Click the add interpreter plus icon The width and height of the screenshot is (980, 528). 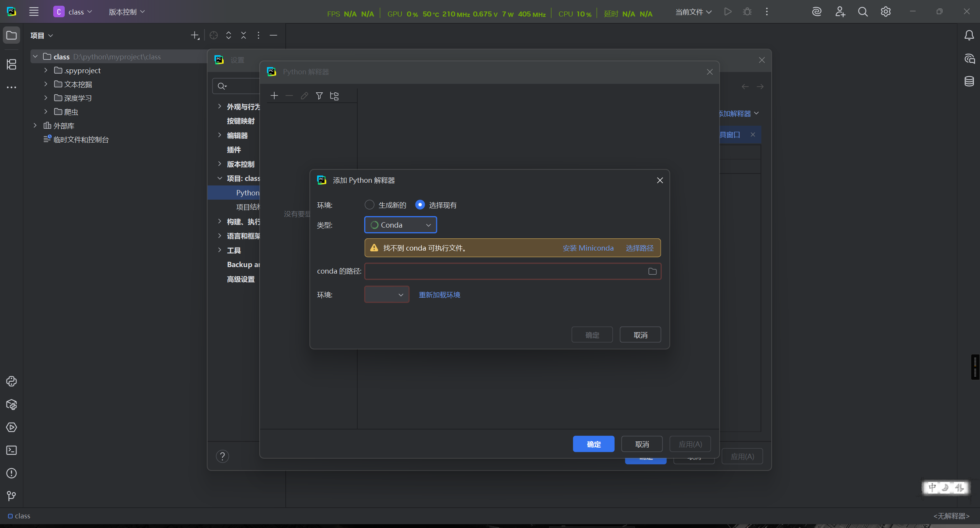[274, 96]
